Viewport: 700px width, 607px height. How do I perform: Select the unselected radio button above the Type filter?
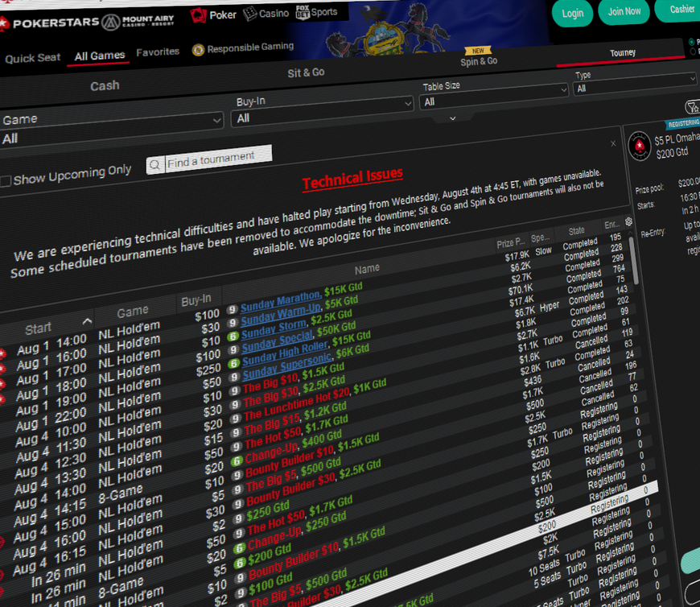coord(694,52)
